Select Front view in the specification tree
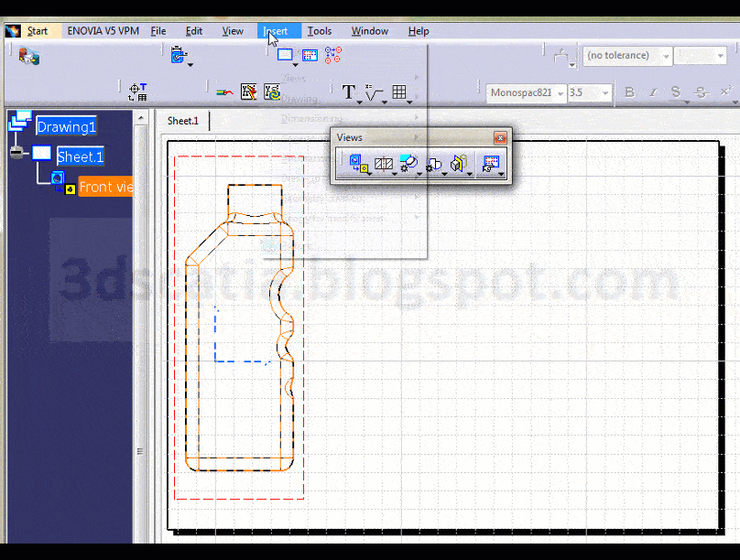The height and width of the screenshot is (560, 740). pos(103,186)
